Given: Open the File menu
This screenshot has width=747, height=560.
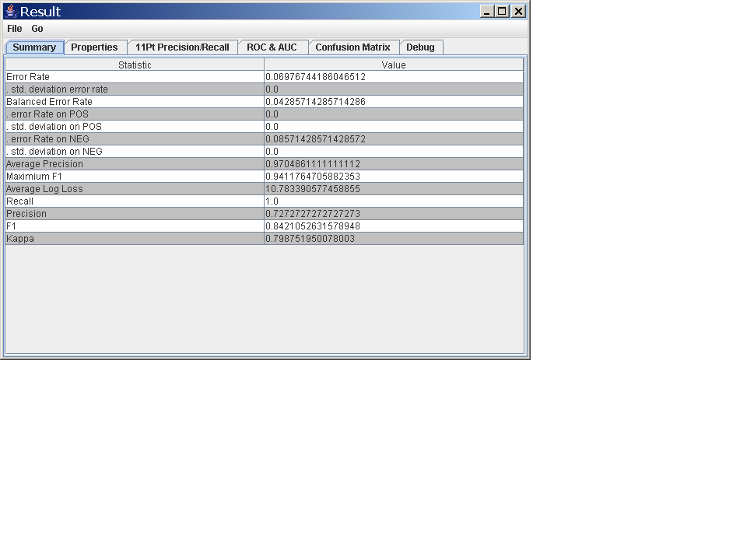Looking at the screenshot, I should point(15,29).
